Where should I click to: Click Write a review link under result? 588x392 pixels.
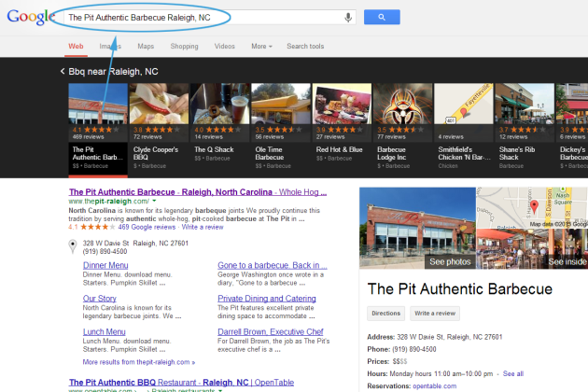click(x=203, y=227)
